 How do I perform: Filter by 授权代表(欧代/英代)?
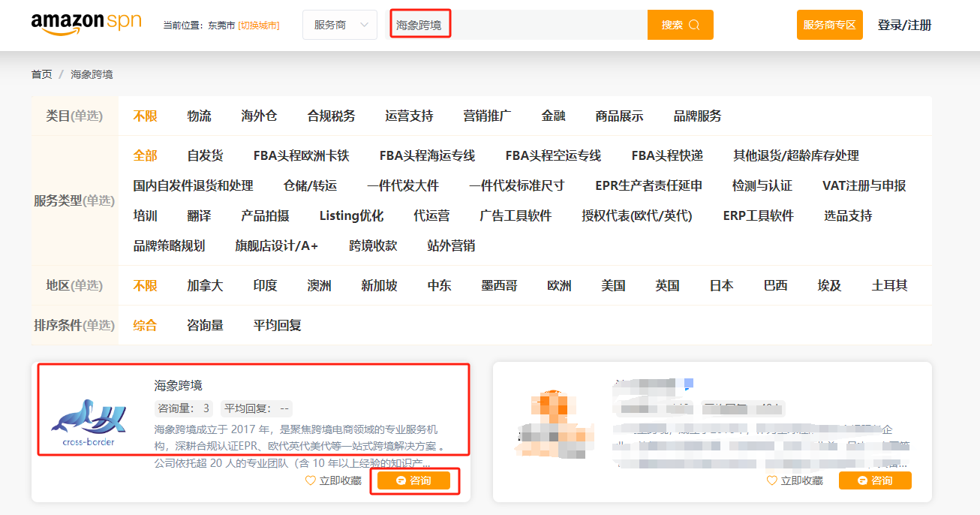[x=637, y=215]
